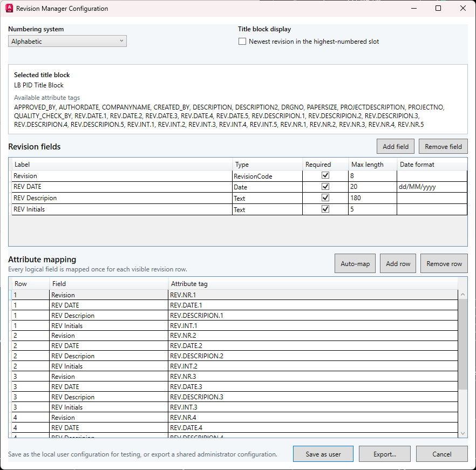Screen dimensions: 476x470
Task: Click attribute mapping scrollbar down arrow
Action: click(463, 433)
